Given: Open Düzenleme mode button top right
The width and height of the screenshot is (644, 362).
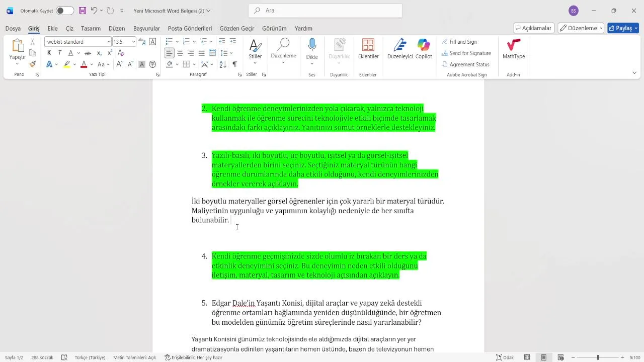Looking at the screenshot, I should (x=581, y=28).
